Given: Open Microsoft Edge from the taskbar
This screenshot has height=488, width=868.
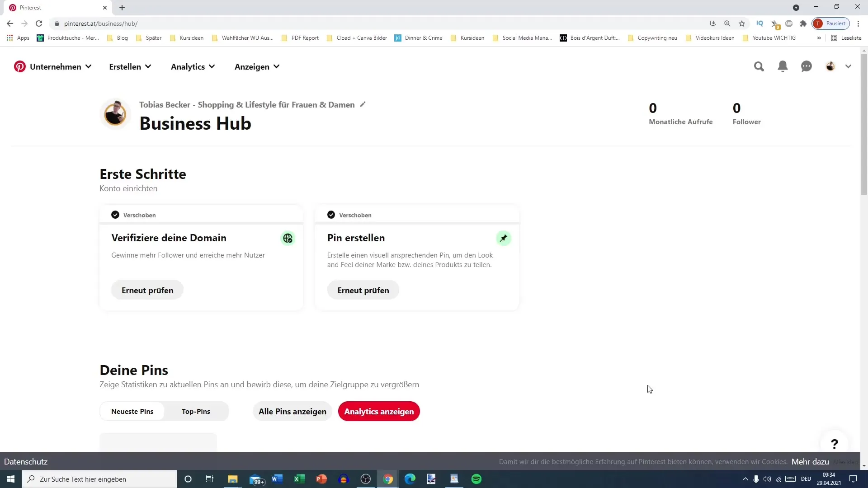Looking at the screenshot, I should pos(410,479).
